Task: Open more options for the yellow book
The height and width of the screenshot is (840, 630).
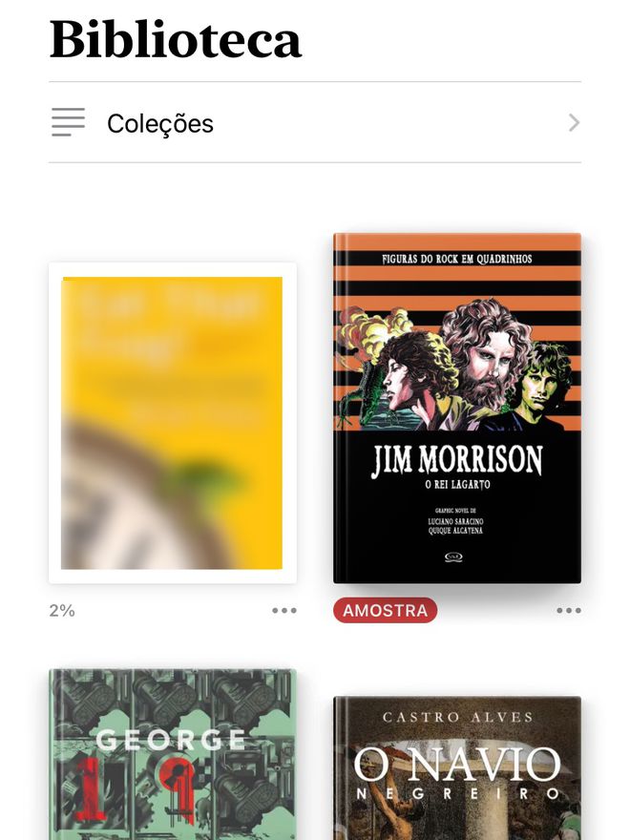Action: pos(283,610)
